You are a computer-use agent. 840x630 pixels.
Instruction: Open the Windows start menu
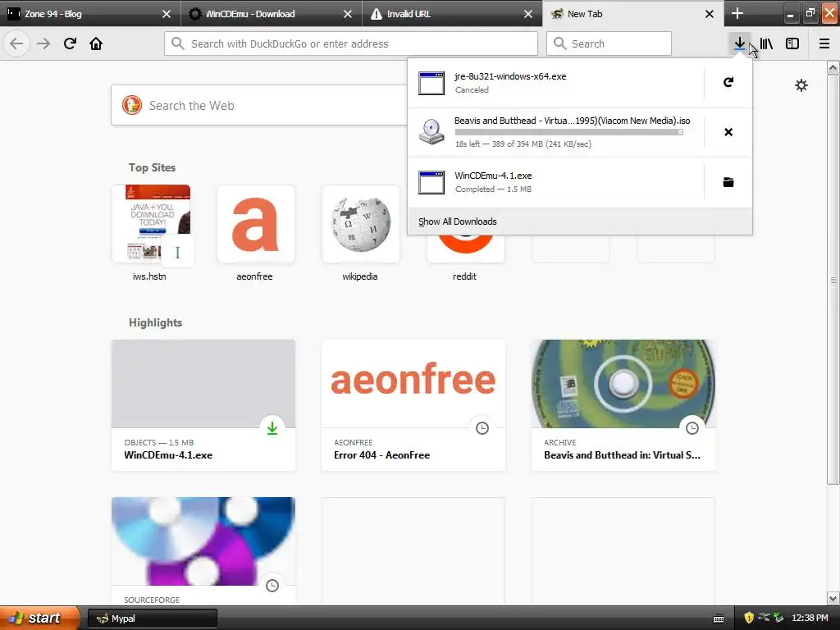(39, 618)
